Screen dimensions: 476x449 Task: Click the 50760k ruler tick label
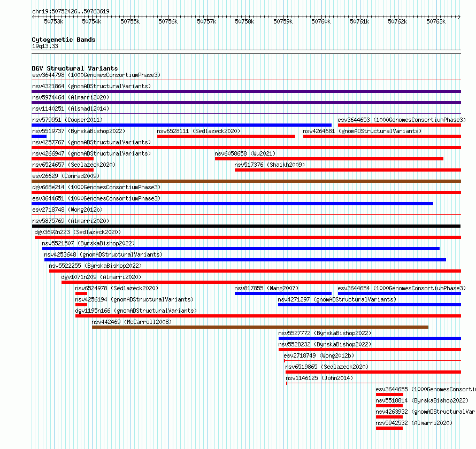[321, 21]
